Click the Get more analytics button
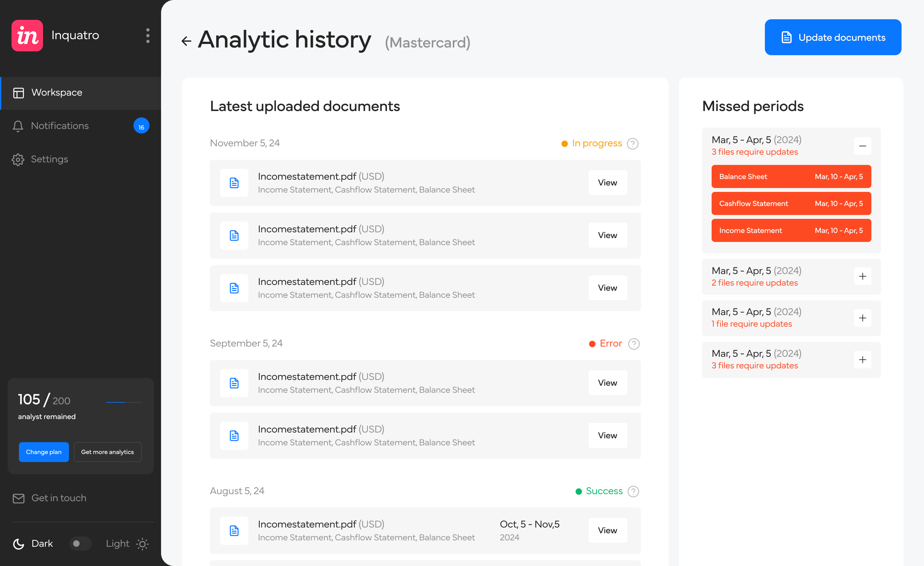The height and width of the screenshot is (566, 924). point(107,452)
